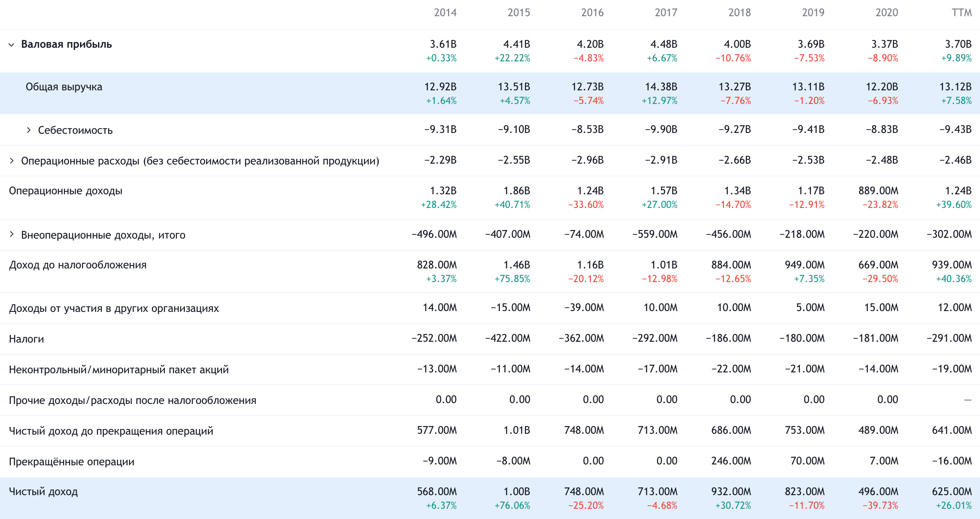Click net income TTM value 625.00M

[952, 492]
